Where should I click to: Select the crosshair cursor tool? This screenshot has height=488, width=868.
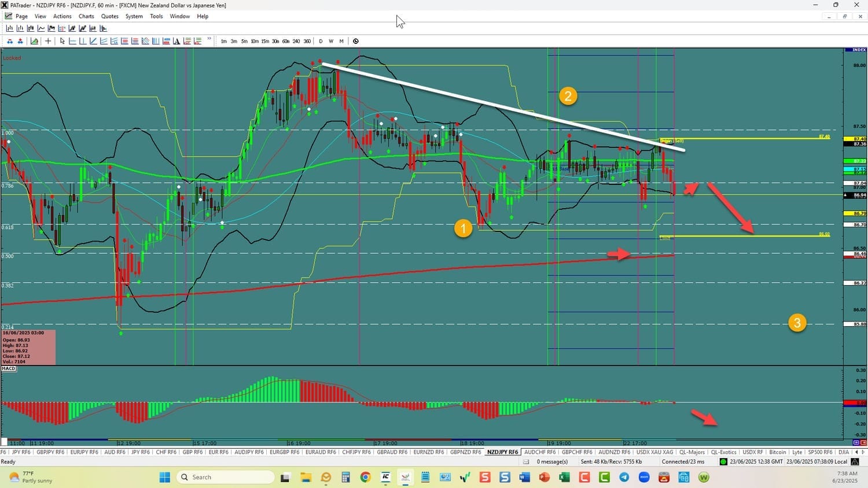pos(48,41)
